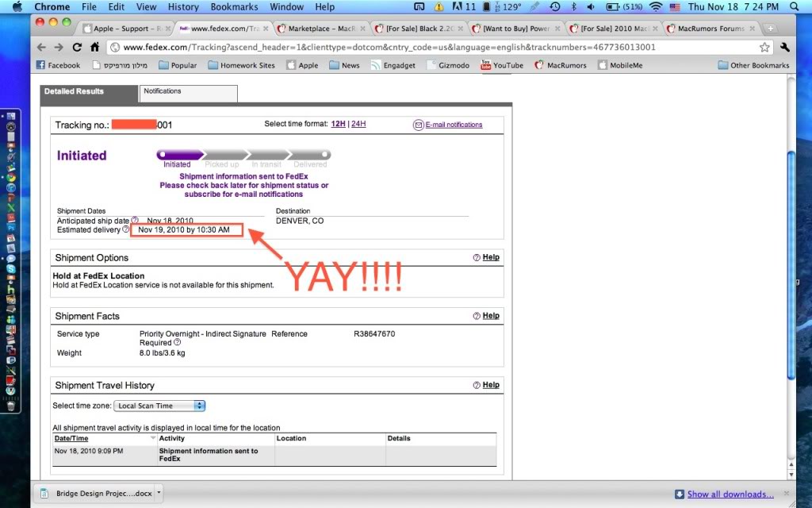Open the Hebrew-titled bookmark

(120, 65)
